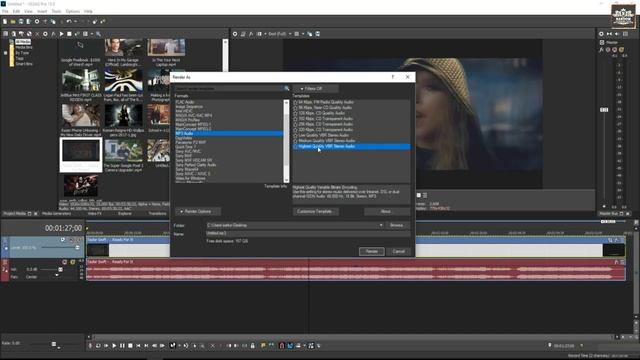Click the Render button
The width and height of the screenshot is (640, 360).
point(371,251)
